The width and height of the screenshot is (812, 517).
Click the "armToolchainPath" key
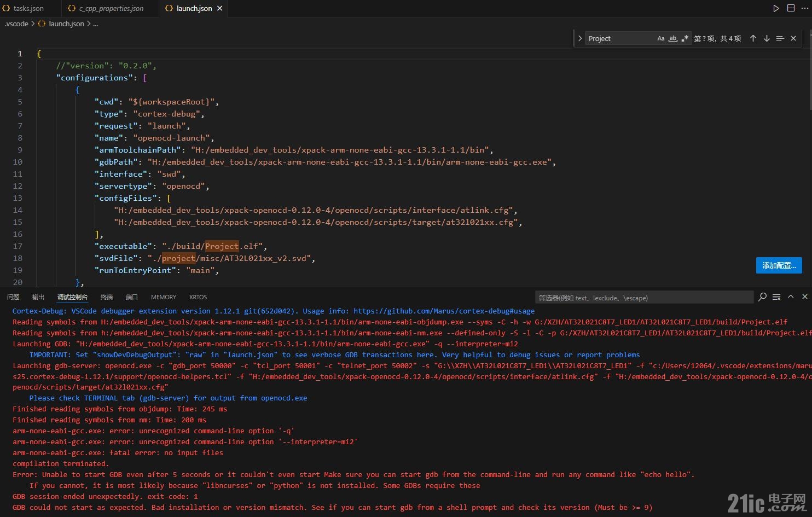click(137, 150)
